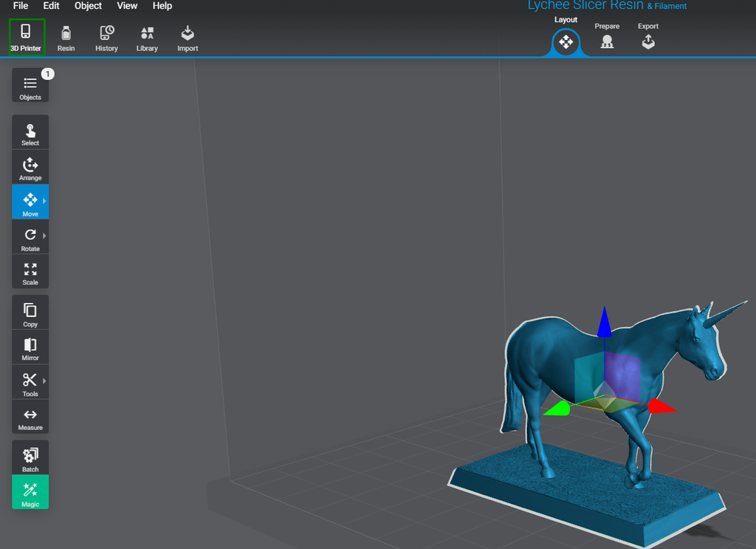Switch to the 3D Printer settings
756x549 pixels.
26,37
